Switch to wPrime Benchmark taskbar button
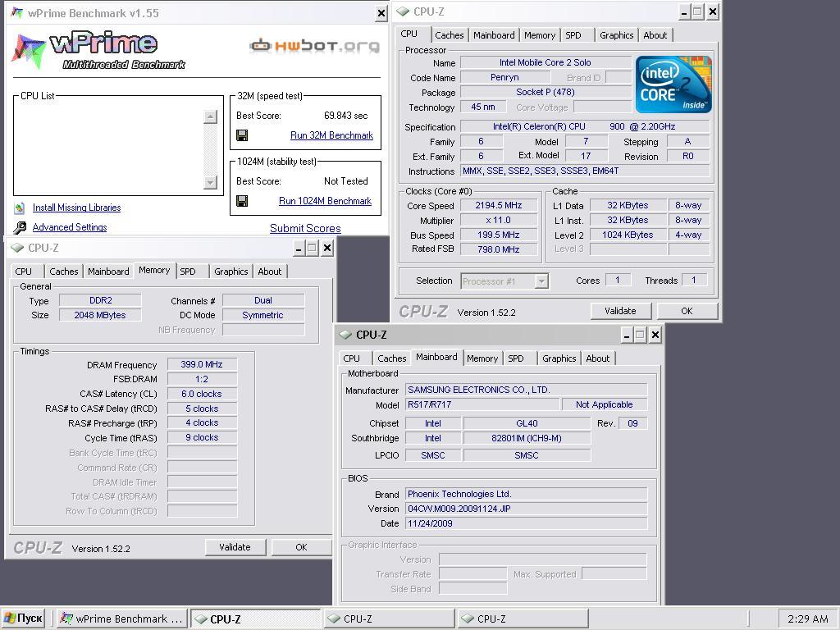Screen dimensions: 840x630 [122, 619]
